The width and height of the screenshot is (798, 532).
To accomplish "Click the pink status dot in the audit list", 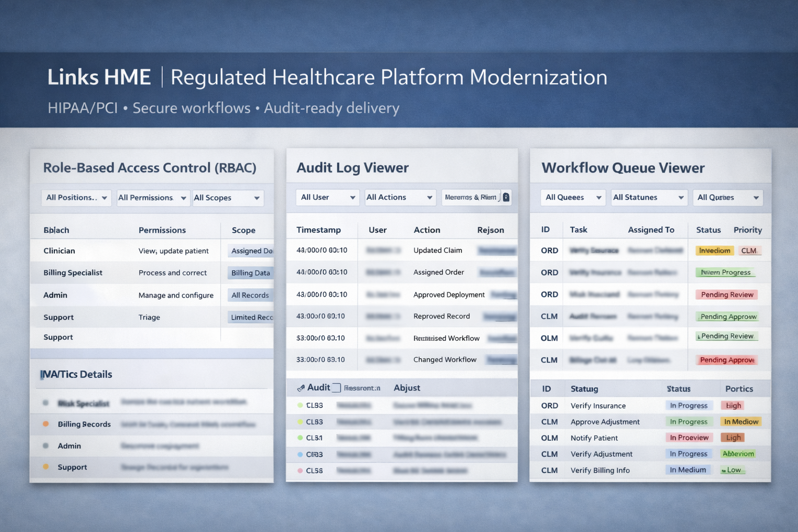I will [x=300, y=471].
